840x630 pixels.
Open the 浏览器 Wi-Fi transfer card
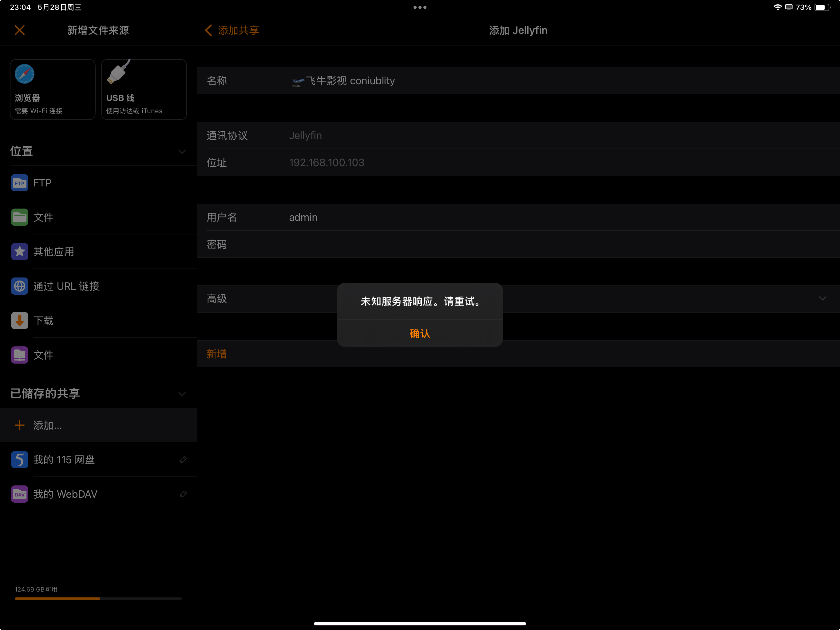click(53, 89)
